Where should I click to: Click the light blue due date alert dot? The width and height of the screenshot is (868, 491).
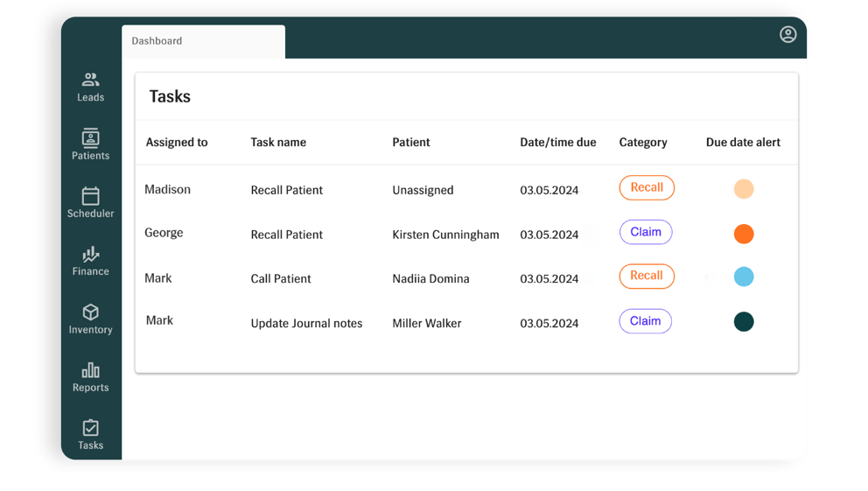(744, 277)
